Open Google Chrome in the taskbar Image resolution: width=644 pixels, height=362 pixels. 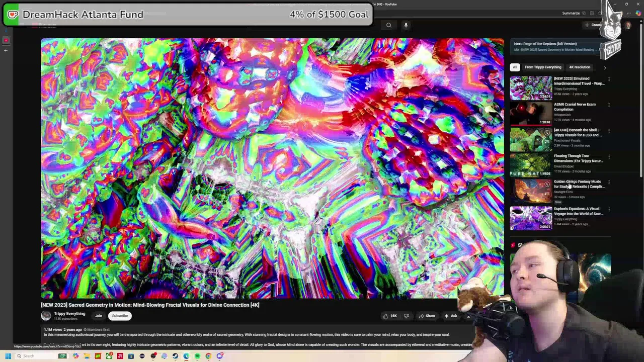tap(208, 356)
